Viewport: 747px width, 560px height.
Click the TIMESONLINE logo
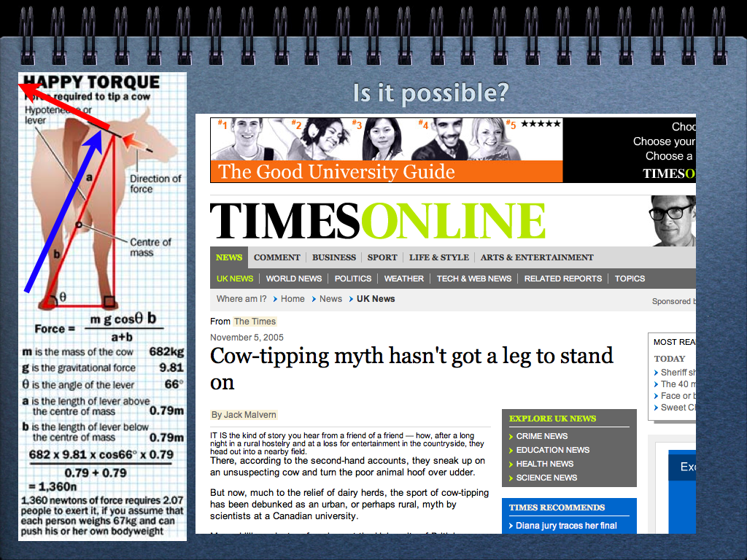tap(378, 221)
